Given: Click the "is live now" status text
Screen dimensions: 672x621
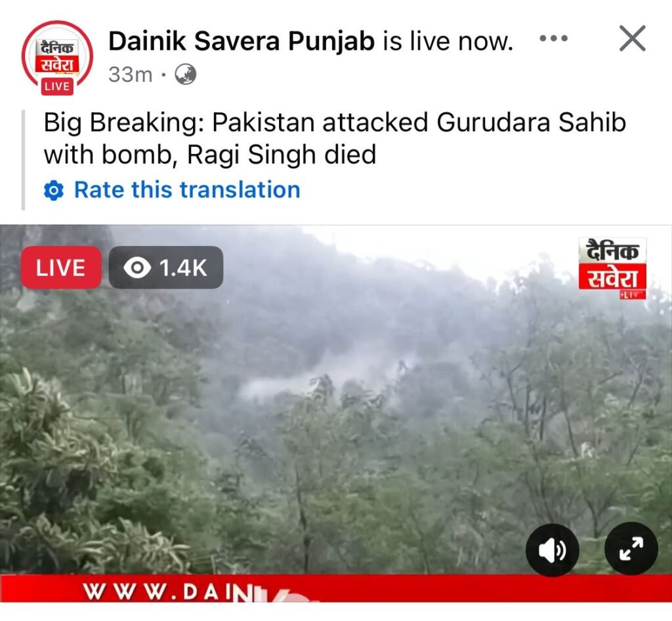Looking at the screenshot, I should point(448,41).
